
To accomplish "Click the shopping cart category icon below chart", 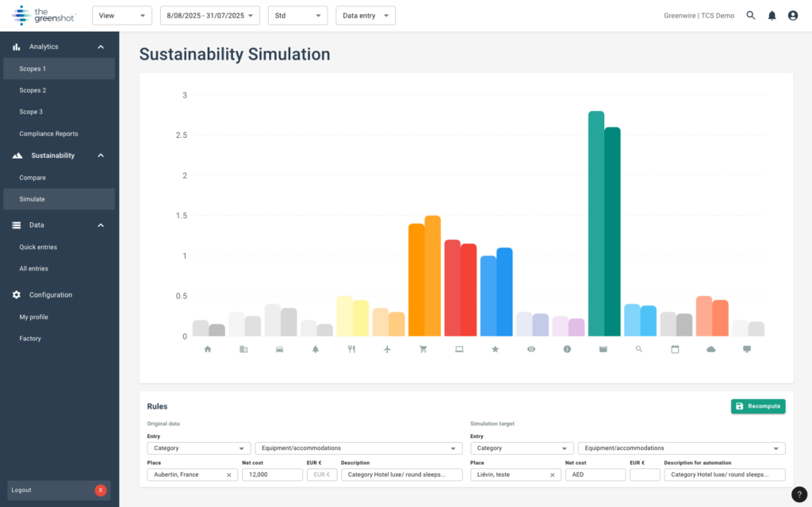I will point(423,349).
